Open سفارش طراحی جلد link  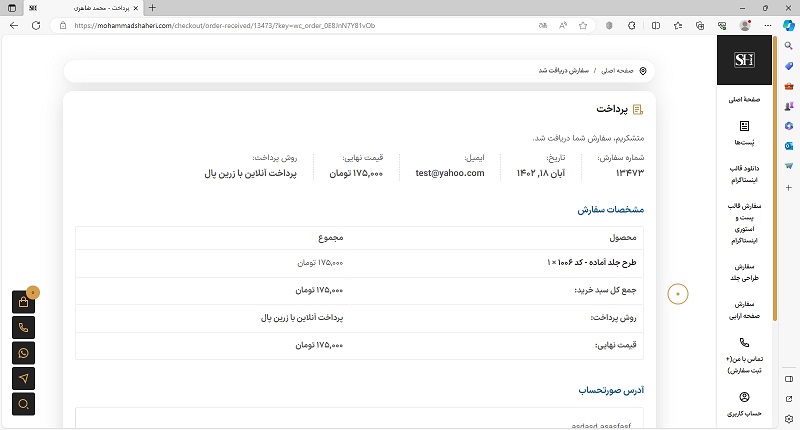coord(744,273)
